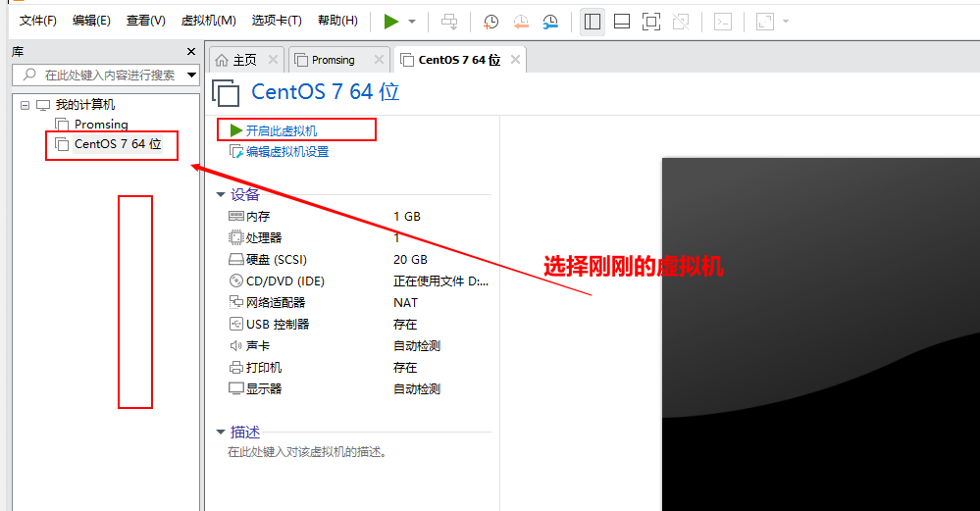980x511 pixels.
Task: Click the 处理器 device label
Action: tap(264, 238)
